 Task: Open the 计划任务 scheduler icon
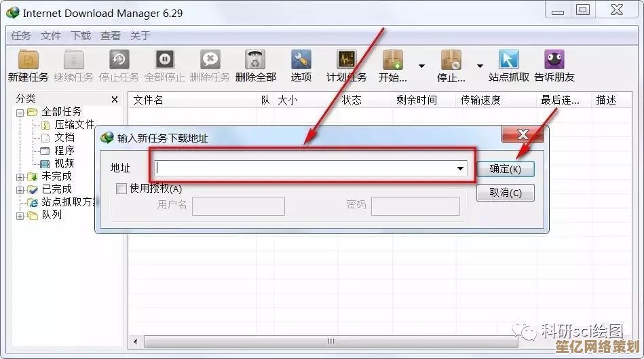[347, 60]
